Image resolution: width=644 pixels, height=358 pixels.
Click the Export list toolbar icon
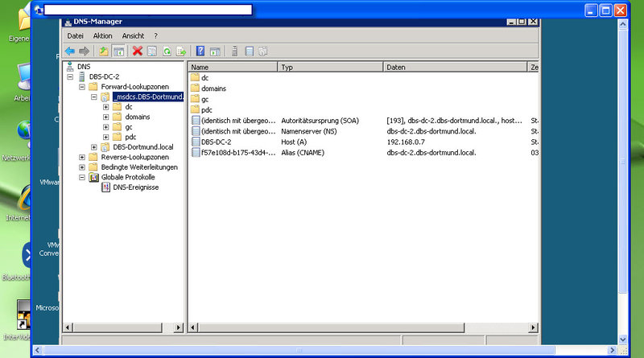click(x=181, y=51)
